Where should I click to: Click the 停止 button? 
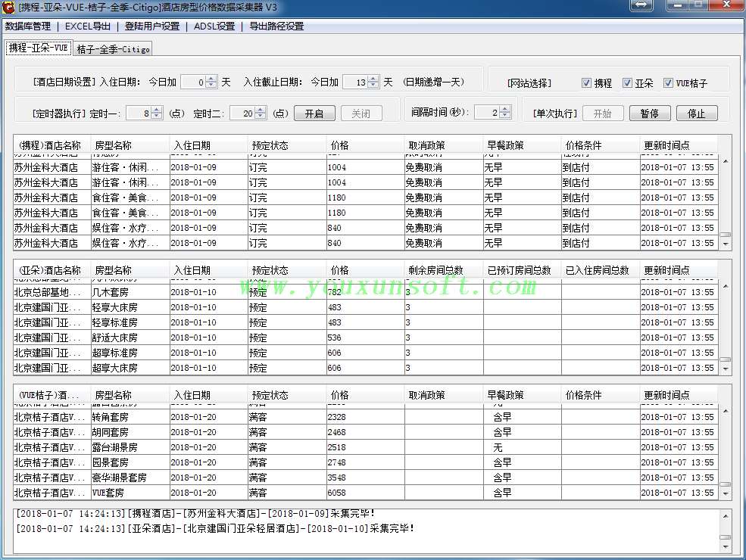pyautogui.click(x=697, y=114)
